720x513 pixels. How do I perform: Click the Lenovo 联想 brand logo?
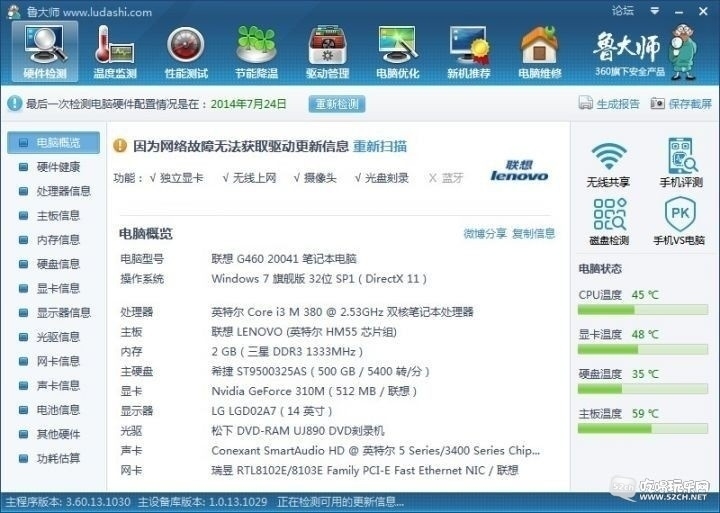click(x=519, y=170)
